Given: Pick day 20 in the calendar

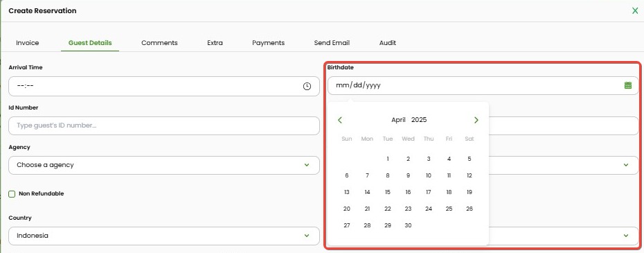Looking at the screenshot, I should (x=347, y=209).
